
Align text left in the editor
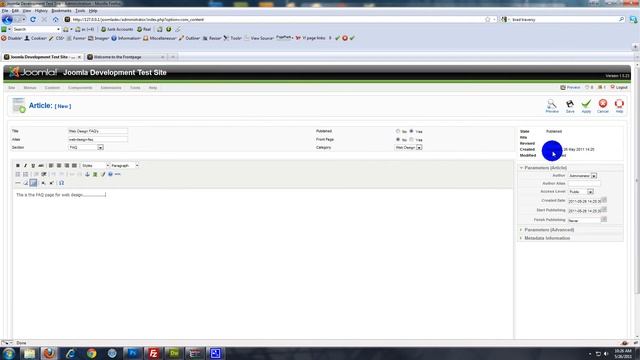point(51,166)
